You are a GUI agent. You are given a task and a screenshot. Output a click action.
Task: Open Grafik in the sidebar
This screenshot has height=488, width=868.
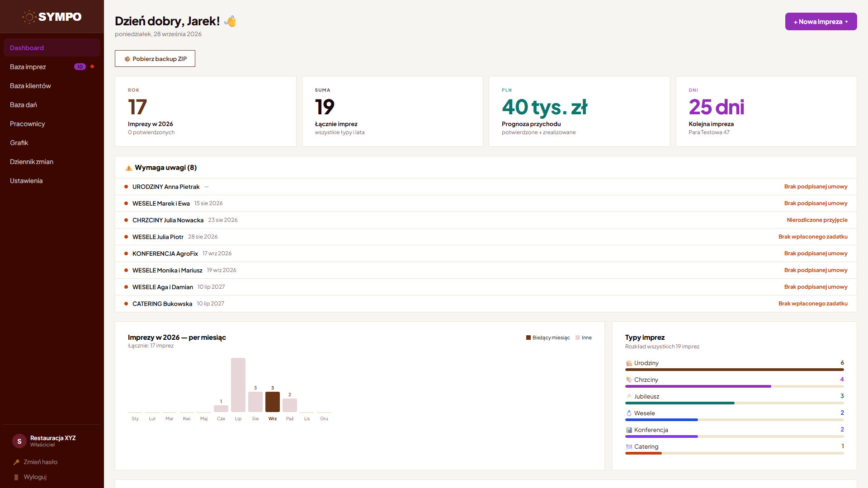(52, 143)
